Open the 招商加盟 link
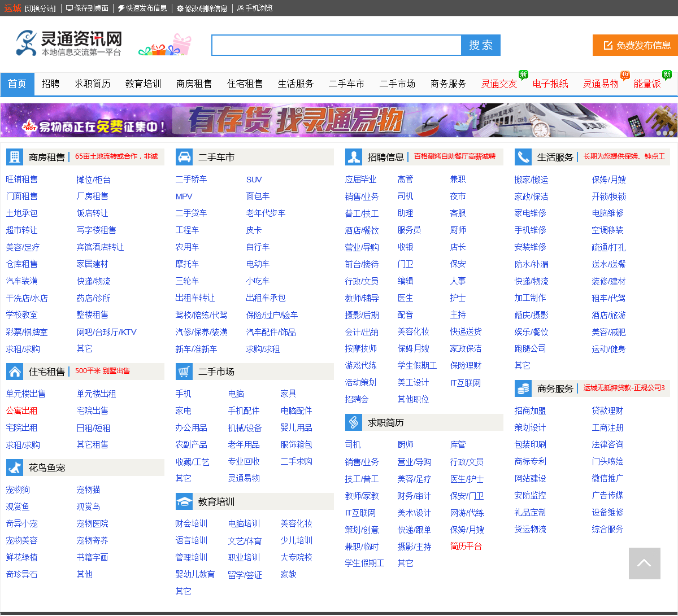Viewport: 678px width, 616px height. [531, 410]
